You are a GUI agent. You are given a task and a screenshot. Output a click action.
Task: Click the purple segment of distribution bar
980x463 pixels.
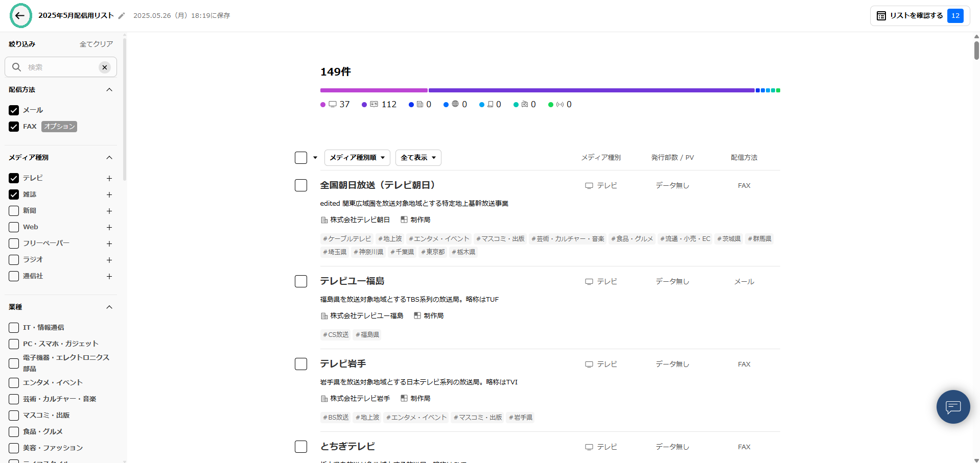591,90
